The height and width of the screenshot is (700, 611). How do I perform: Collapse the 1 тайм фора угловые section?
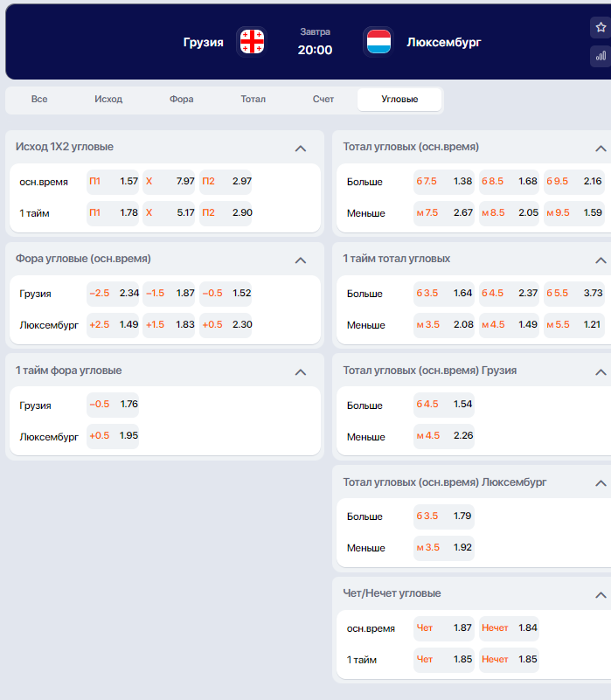point(301,372)
